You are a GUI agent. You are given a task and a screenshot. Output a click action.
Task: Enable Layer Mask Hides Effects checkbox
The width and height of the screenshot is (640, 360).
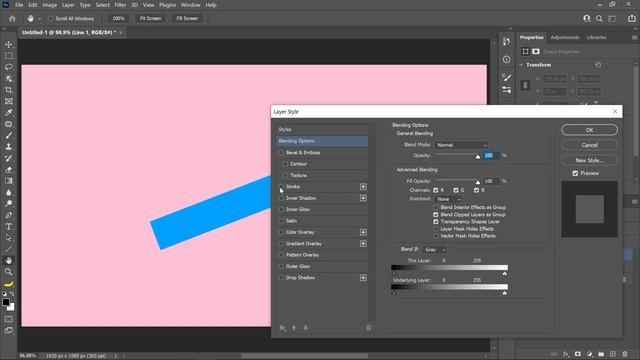(436, 229)
